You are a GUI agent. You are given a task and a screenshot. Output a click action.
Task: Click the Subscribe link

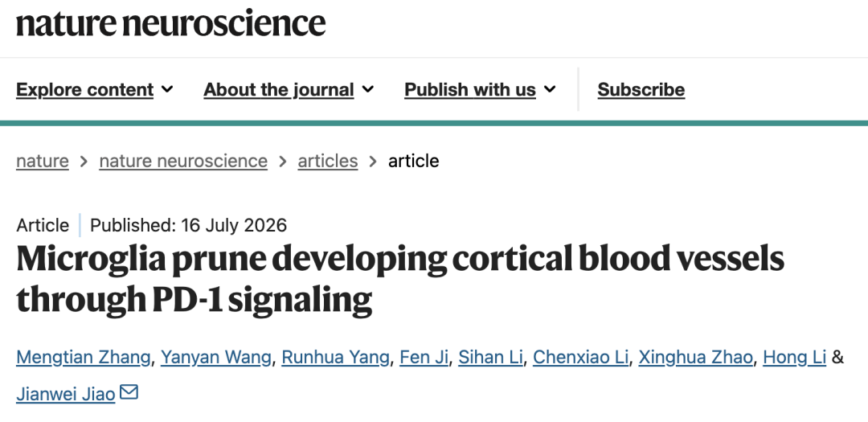click(641, 89)
